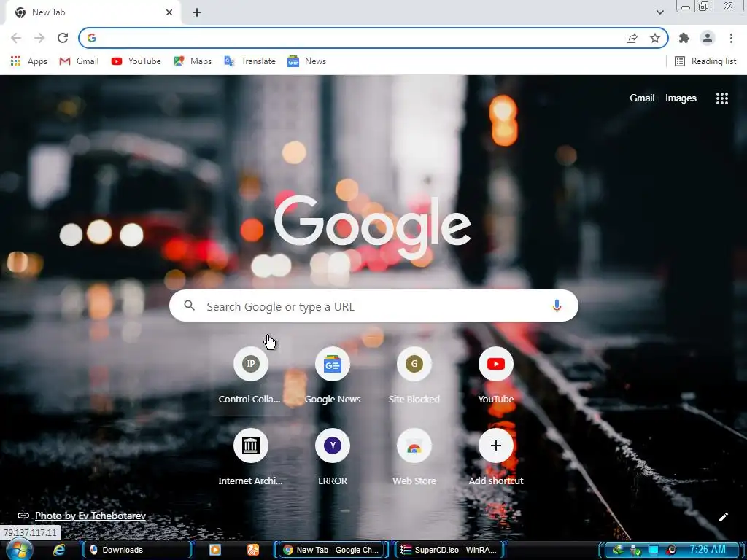The width and height of the screenshot is (747, 560).
Task: Open the ERROR shortcut
Action: (x=332, y=458)
